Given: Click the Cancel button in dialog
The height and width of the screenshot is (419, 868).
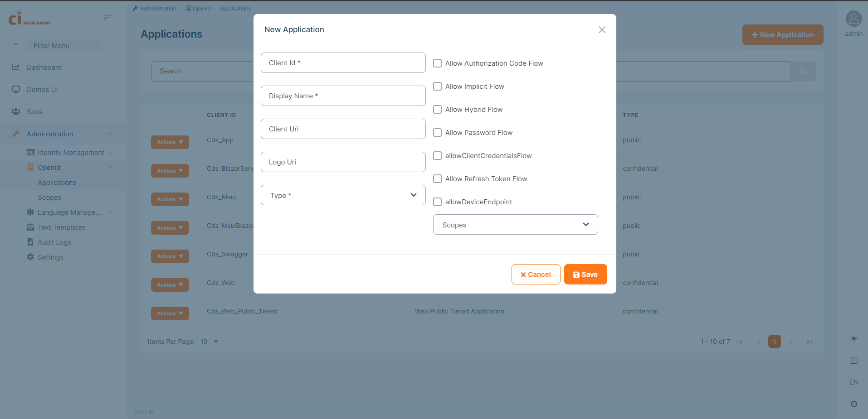Looking at the screenshot, I should point(536,275).
